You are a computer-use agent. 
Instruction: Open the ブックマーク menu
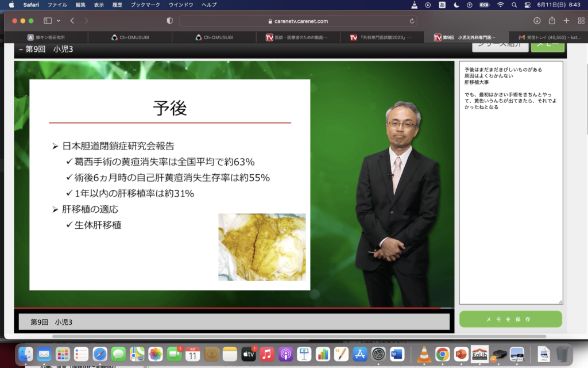click(x=144, y=5)
